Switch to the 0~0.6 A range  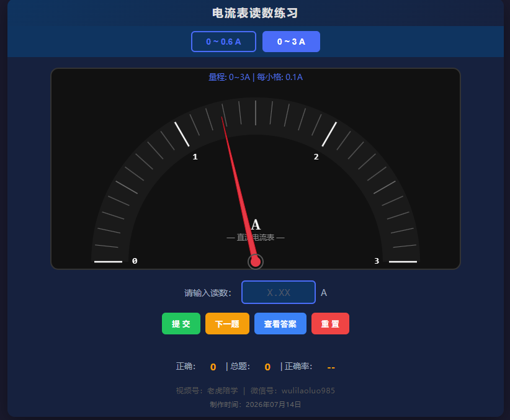coord(223,42)
